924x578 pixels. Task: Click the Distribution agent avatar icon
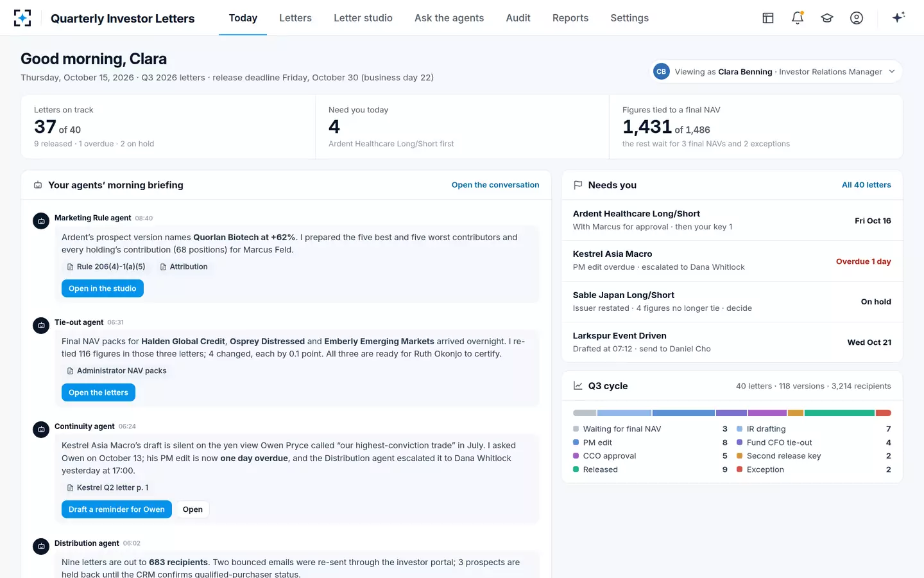point(41,546)
